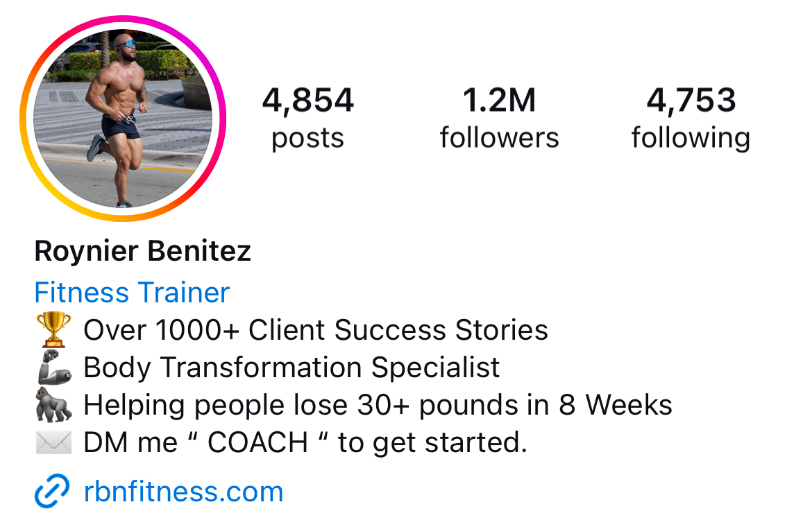Screen dimensions: 812x527
Task: Click the 4,854 posts number
Action: pyautogui.click(x=307, y=101)
